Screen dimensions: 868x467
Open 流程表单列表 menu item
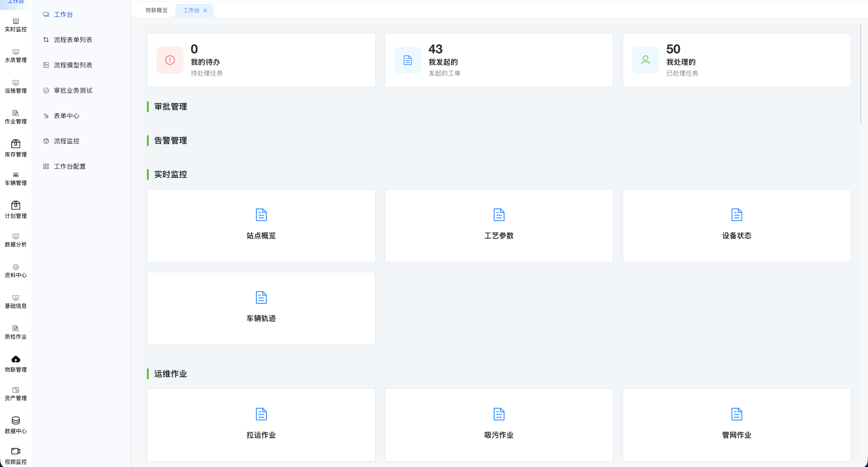pyautogui.click(x=73, y=40)
